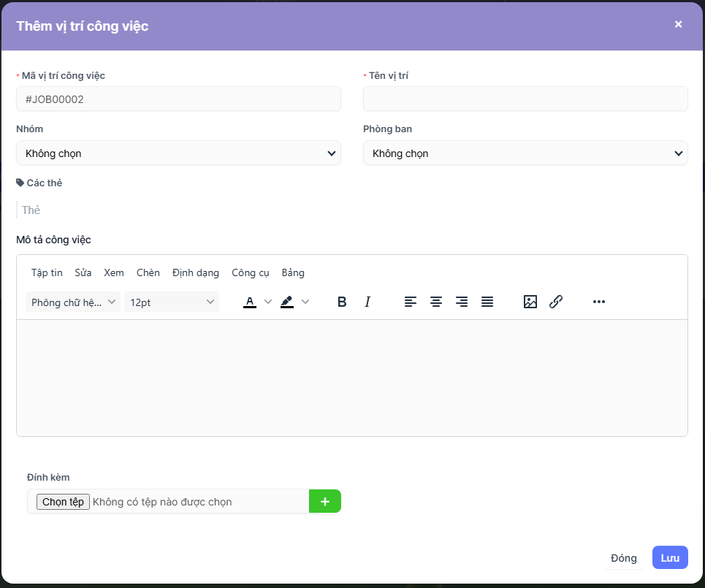This screenshot has width=705, height=588.
Task: Expand the font family selector
Action: tap(73, 302)
